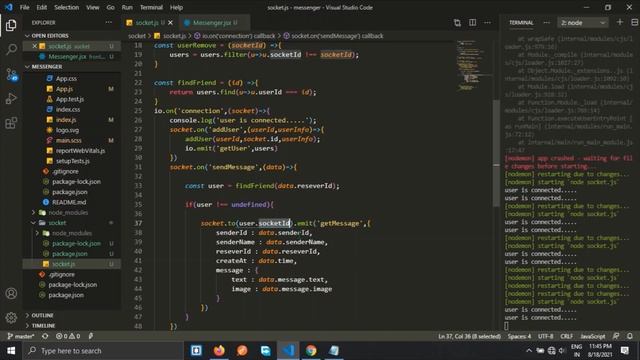Open Source Control view in activity bar
This screenshot has height=360, width=640.
tap(11, 74)
